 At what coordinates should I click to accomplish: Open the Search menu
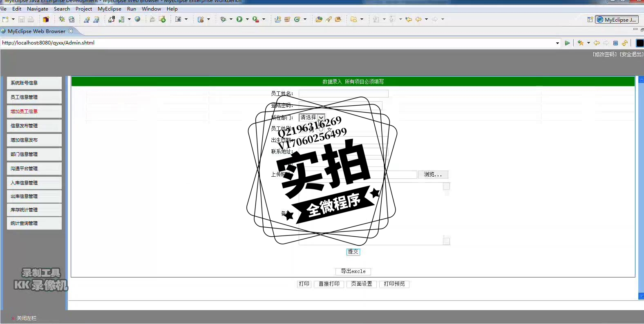[x=62, y=9]
